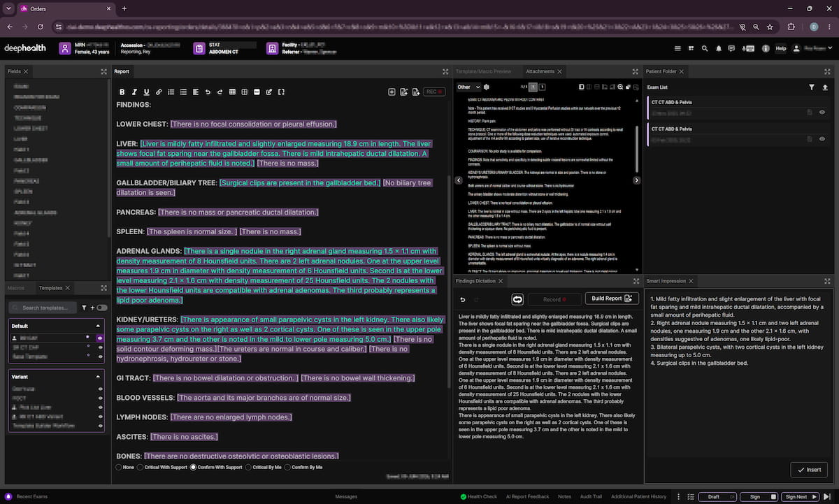
Task: Undo in the Findings Dictation panel
Action: coord(463,299)
